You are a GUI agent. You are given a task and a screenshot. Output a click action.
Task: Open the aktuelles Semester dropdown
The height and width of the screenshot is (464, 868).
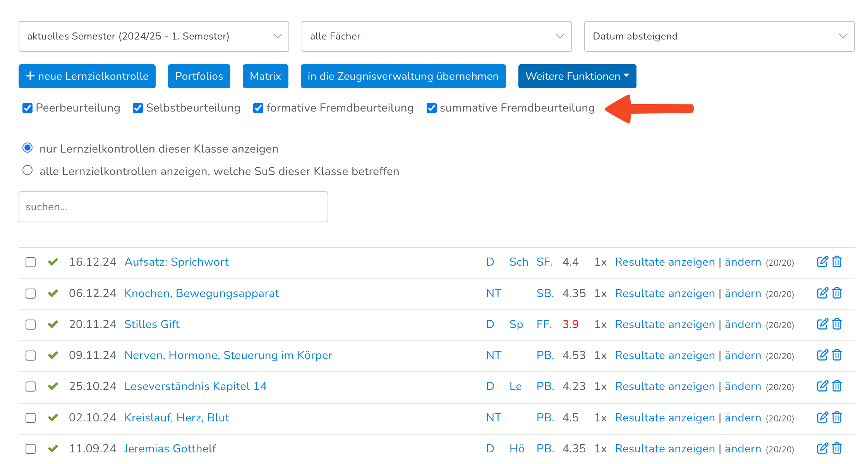point(154,36)
